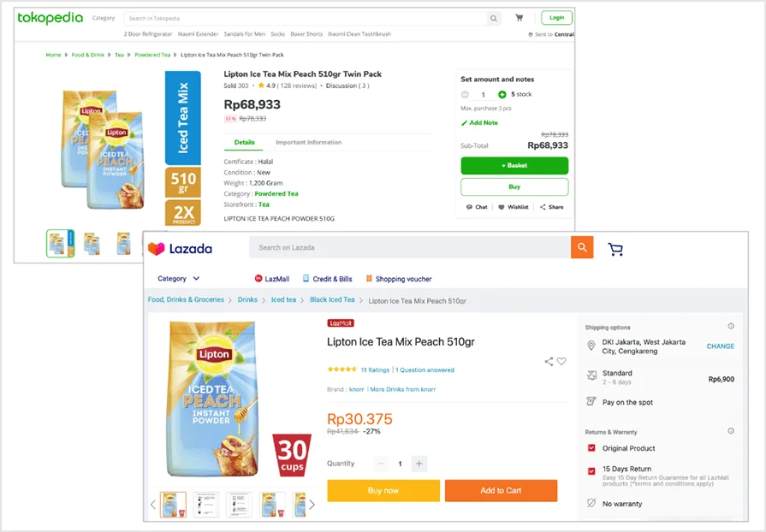Toggle the Original Product checkbox
Image resolution: width=766 pixels, height=532 pixels.
pyautogui.click(x=591, y=448)
